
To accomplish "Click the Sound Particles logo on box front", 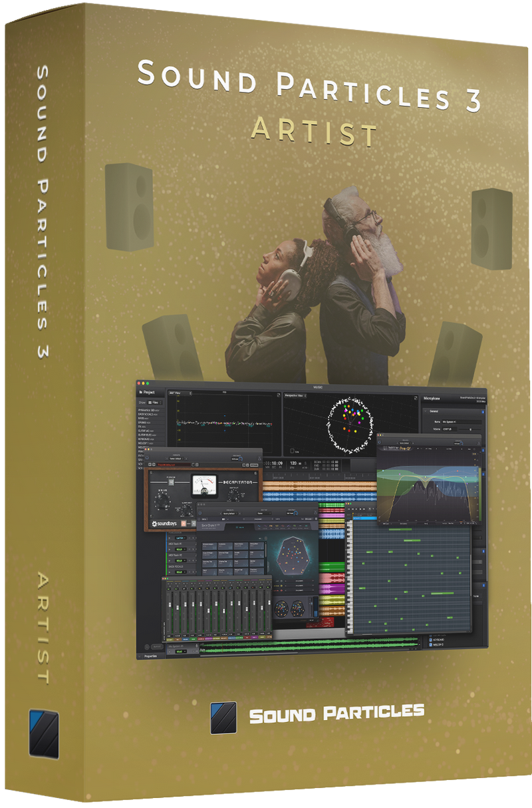I will pyautogui.click(x=223, y=718).
